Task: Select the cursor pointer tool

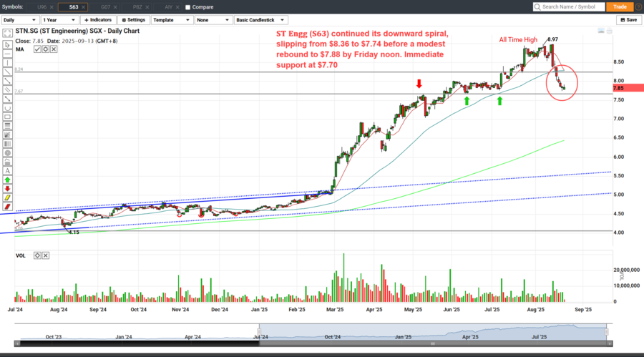Action: 7,44
